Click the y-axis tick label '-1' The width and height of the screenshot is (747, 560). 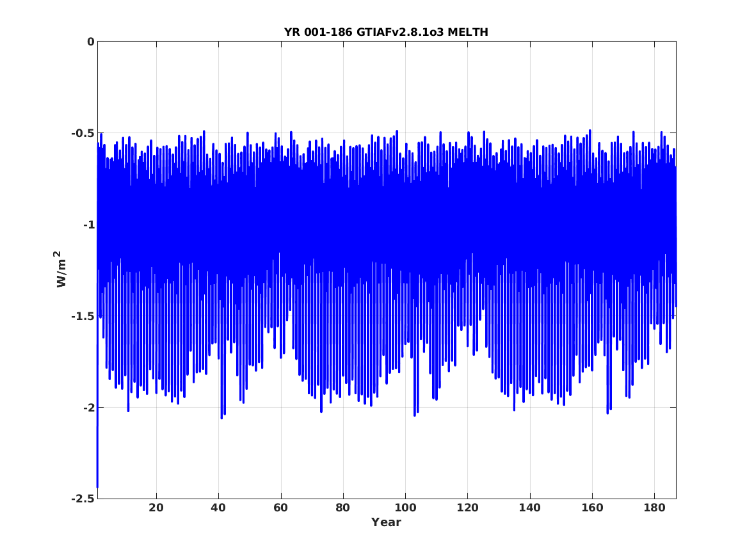coord(88,224)
